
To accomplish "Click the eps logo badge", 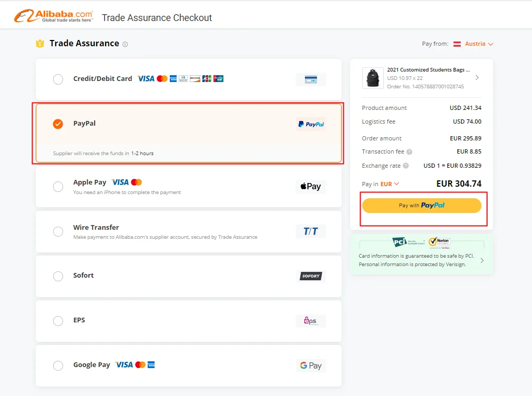I will pos(311,321).
